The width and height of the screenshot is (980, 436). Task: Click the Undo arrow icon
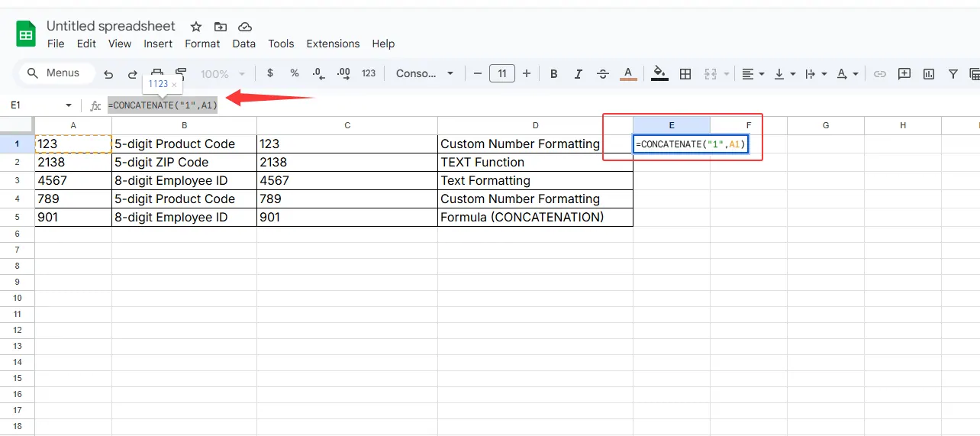tap(108, 74)
